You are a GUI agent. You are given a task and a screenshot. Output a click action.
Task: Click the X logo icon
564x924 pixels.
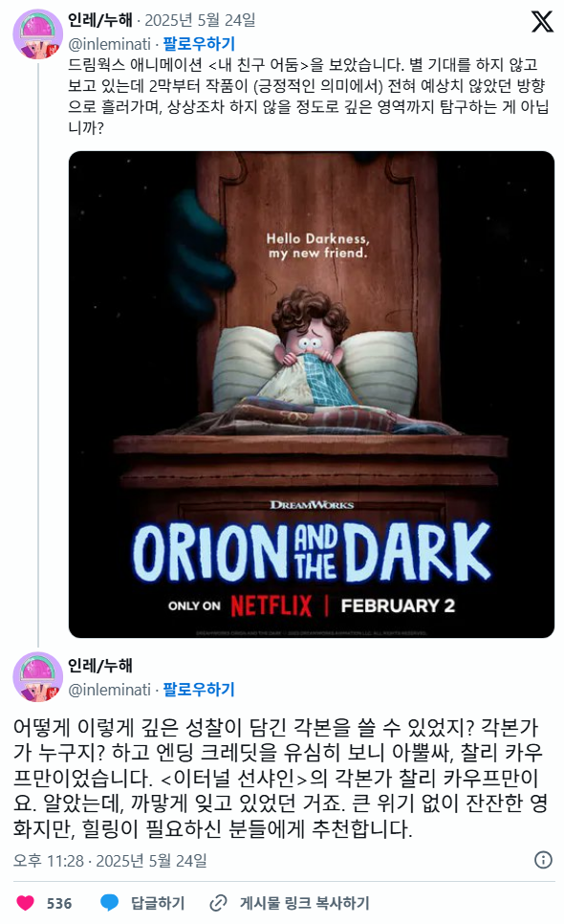click(542, 21)
